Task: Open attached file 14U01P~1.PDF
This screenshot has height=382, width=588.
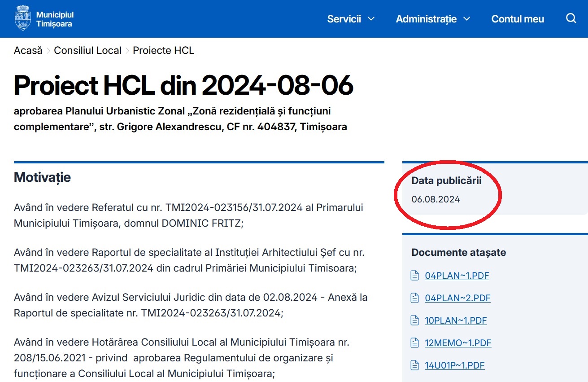Action: coord(455,365)
